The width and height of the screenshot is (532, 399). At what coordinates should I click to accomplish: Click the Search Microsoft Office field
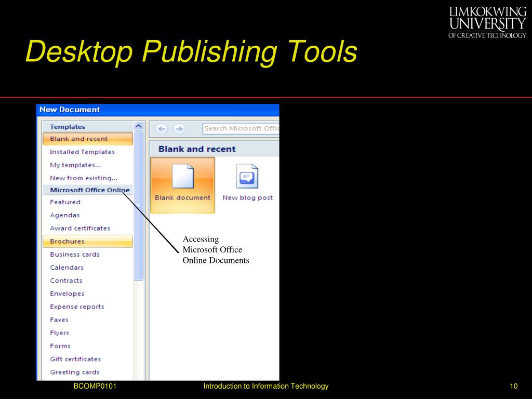(241, 129)
